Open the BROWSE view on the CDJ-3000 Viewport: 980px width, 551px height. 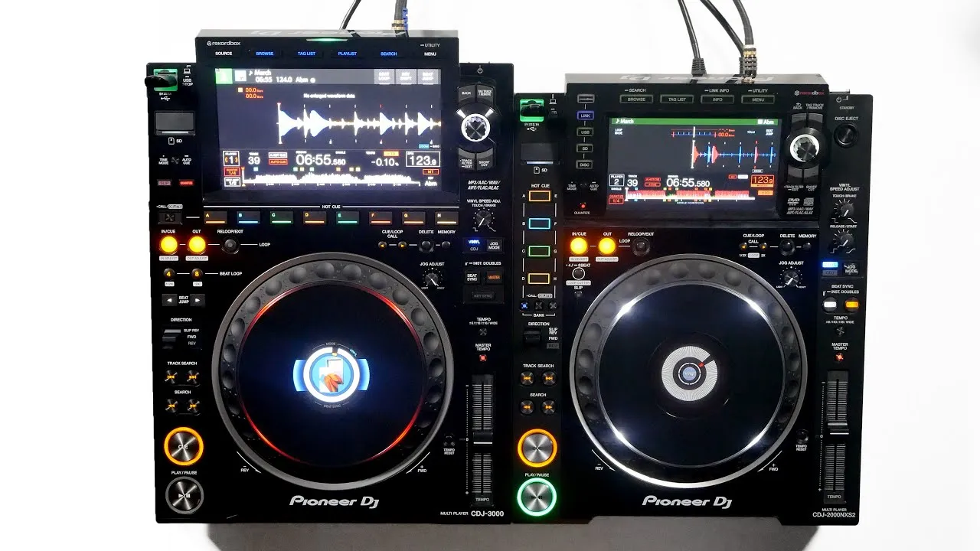tap(265, 54)
